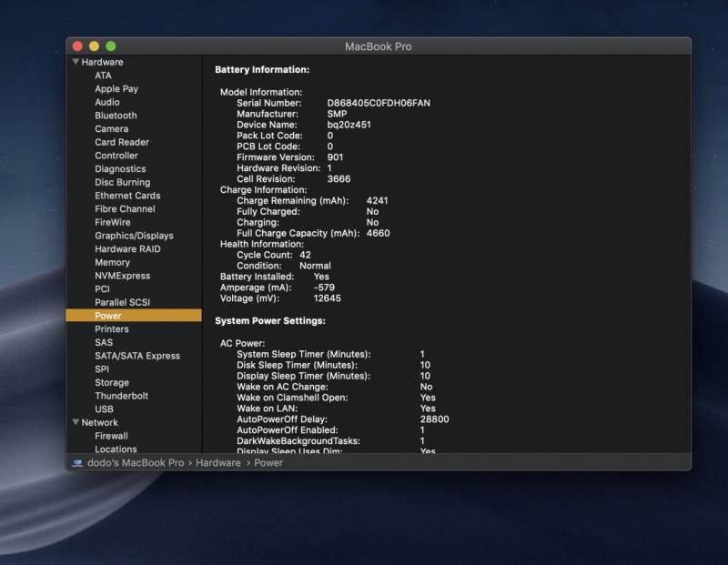Select the Wake on AC Change value No
The height and width of the screenshot is (565, 728).
426,387
